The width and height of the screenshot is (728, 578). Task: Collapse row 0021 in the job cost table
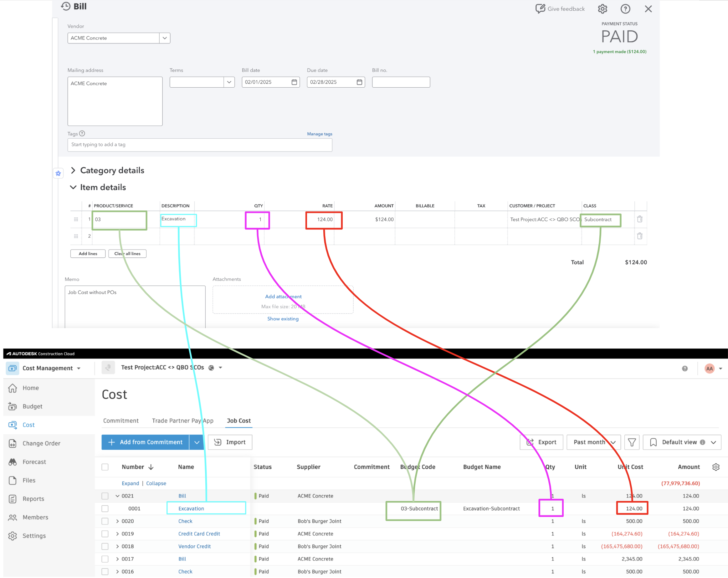click(x=117, y=496)
